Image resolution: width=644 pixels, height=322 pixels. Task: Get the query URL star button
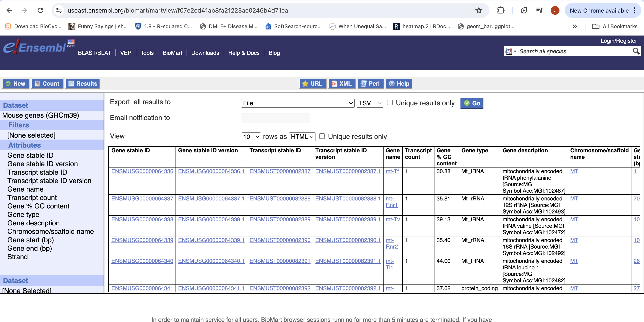tap(312, 83)
